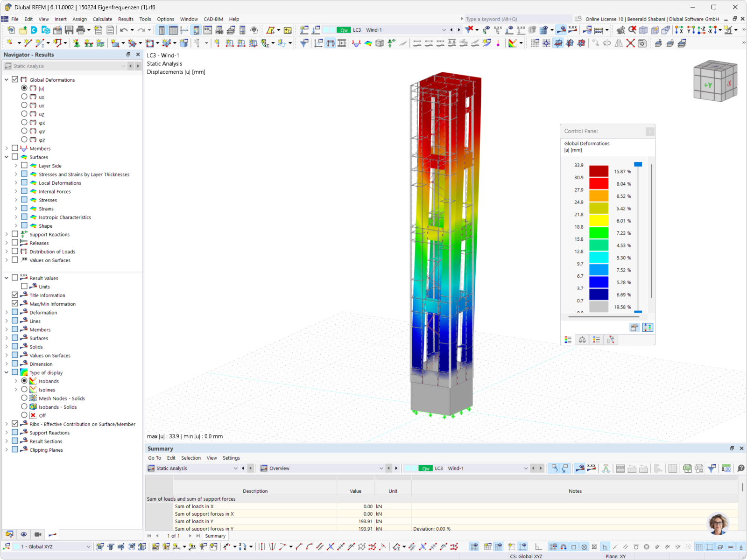Open the Options menu
Screen dimensions: 747x560
pyautogui.click(x=165, y=19)
